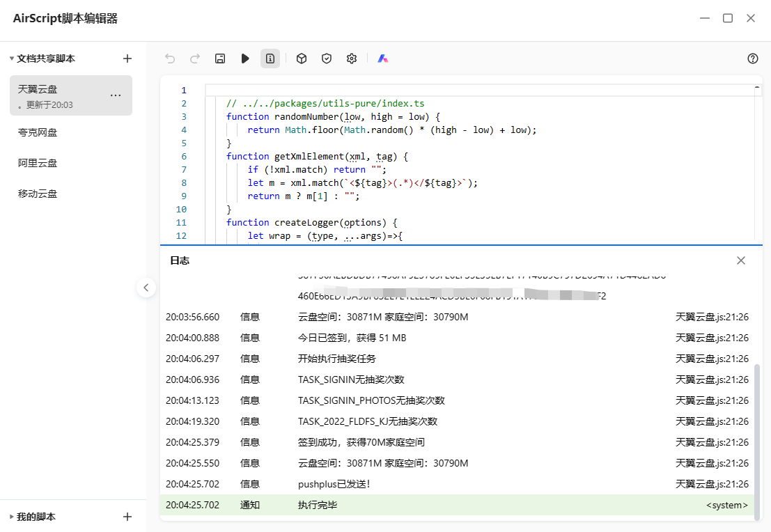The image size is (771, 532).
Task: Click the redo arrow in toolbar
Action: click(x=195, y=58)
